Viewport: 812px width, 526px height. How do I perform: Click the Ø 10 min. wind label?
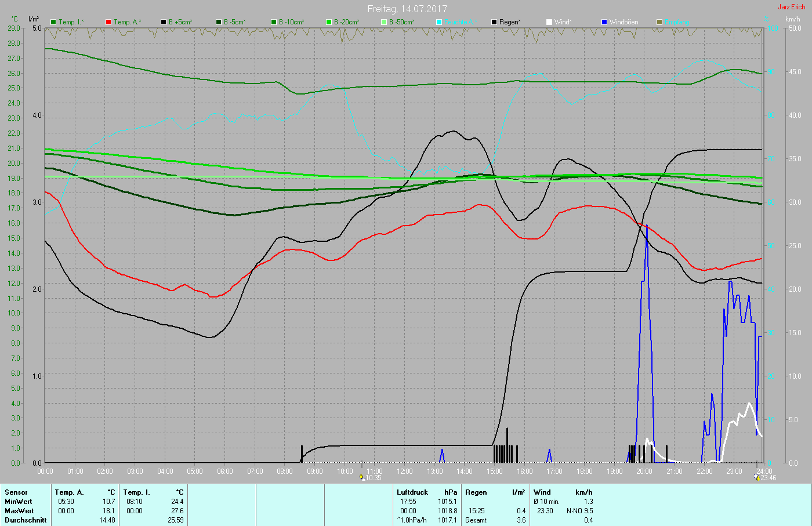tap(546, 502)
